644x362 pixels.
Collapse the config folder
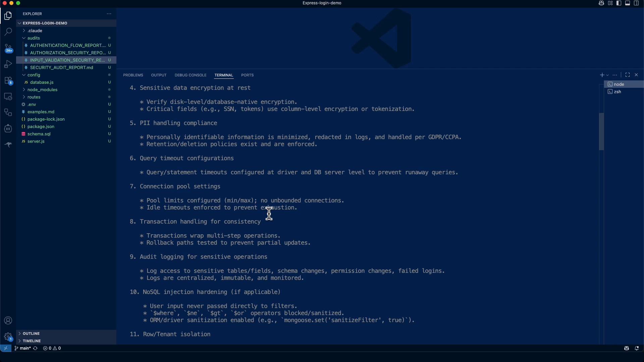pos(66,75)
